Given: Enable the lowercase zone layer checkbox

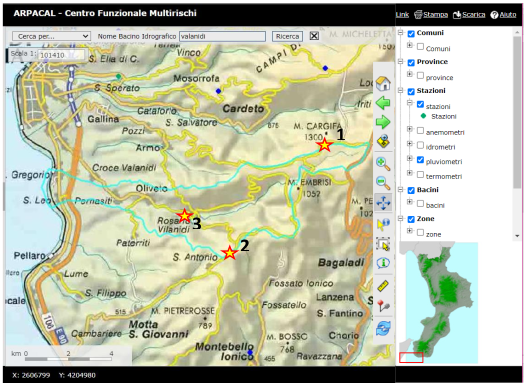Looking at the screenshot, I should click(421, 232).
